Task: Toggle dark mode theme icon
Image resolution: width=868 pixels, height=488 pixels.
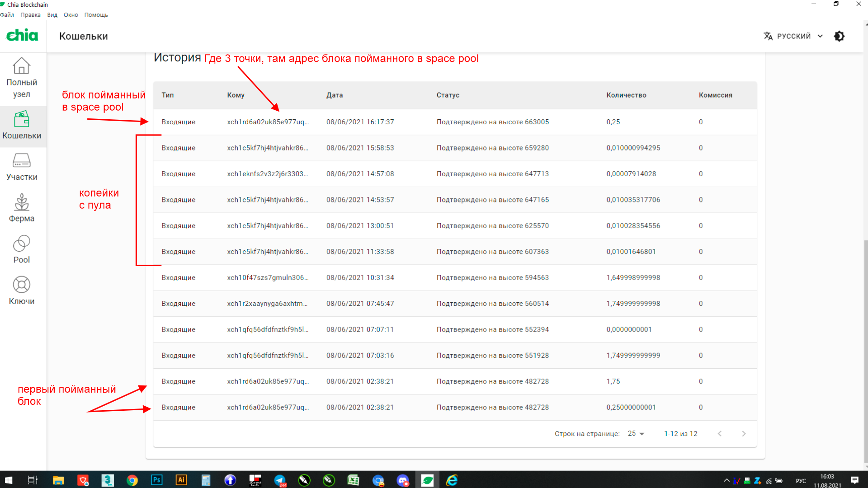Action: [x=839, y=36]
